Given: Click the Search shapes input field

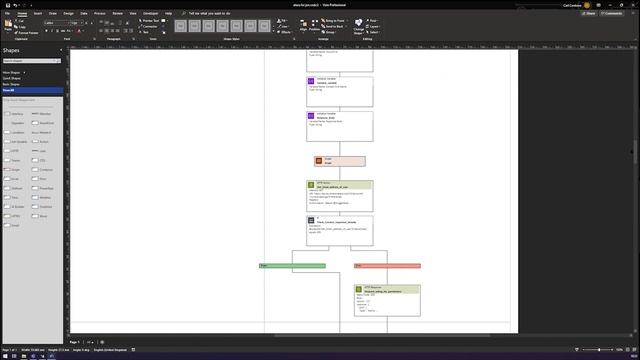Looking at the screenshot, I should [x=31, y=61].
